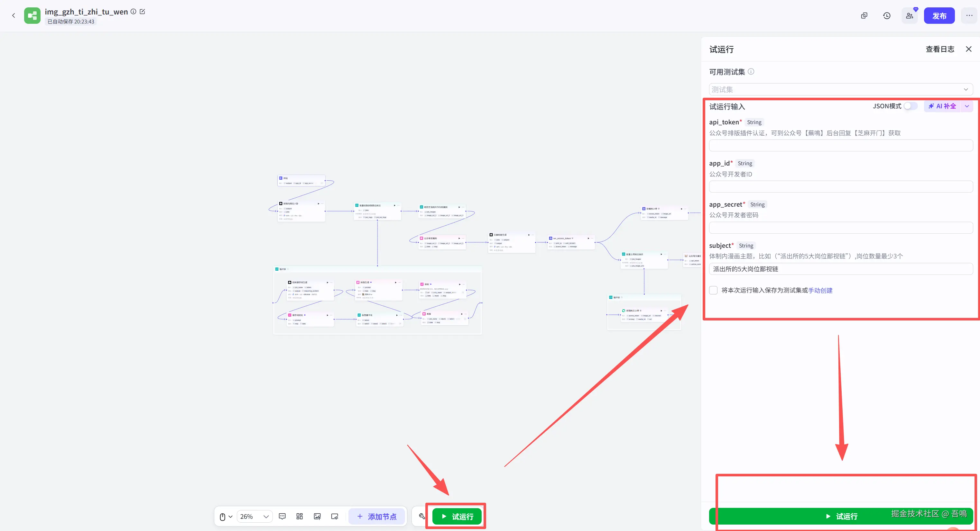
Task: Toggle the JSON模式 switch
Action: point(911,106)
